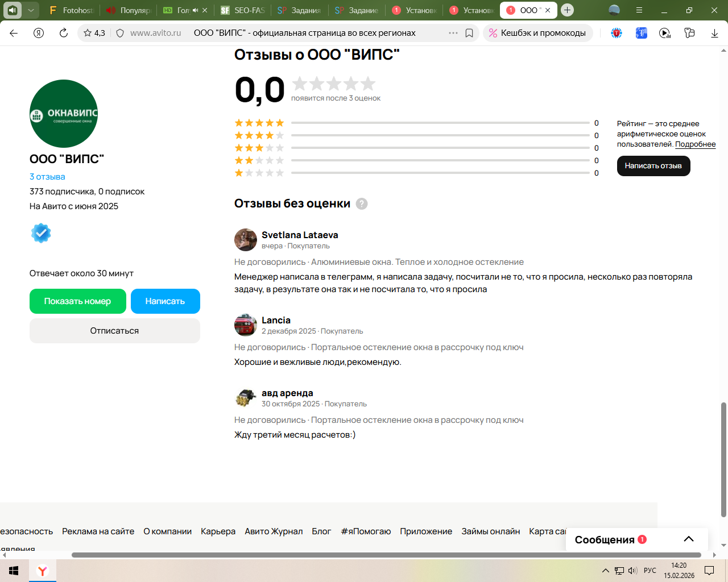Click the media play icon in toolbar
The width and height of the screenshot is (728, 582).
coord(665,33)
